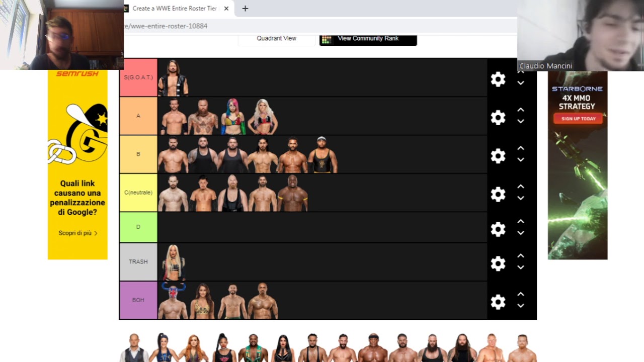Close the WWE Entire Roster browser tab
The height and width of the screenshot is (362, 644).
click(226, 9)
